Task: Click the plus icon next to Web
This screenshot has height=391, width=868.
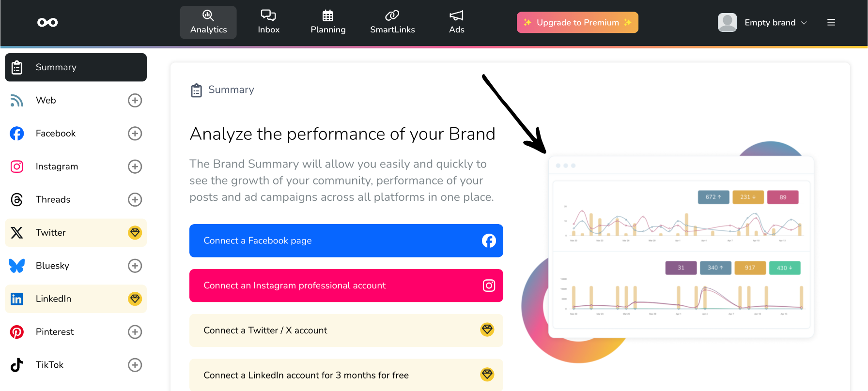Action: pos(135,100)
